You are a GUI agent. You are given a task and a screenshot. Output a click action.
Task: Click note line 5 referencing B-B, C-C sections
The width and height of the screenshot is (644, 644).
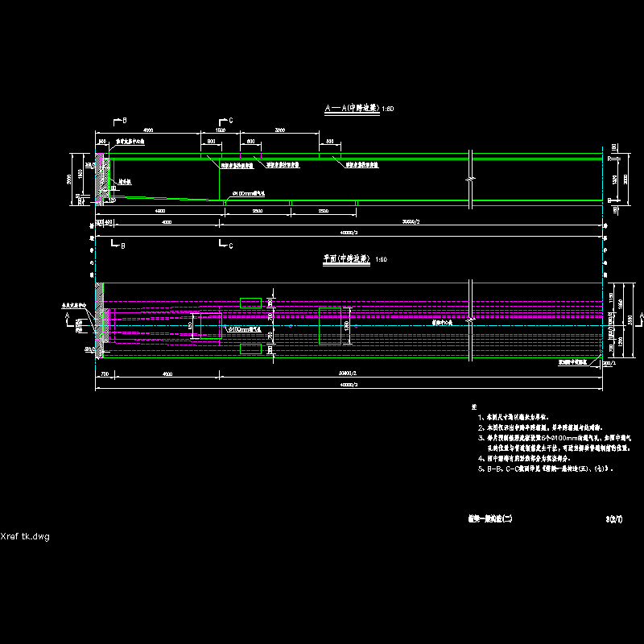click(x=546, y=469)
